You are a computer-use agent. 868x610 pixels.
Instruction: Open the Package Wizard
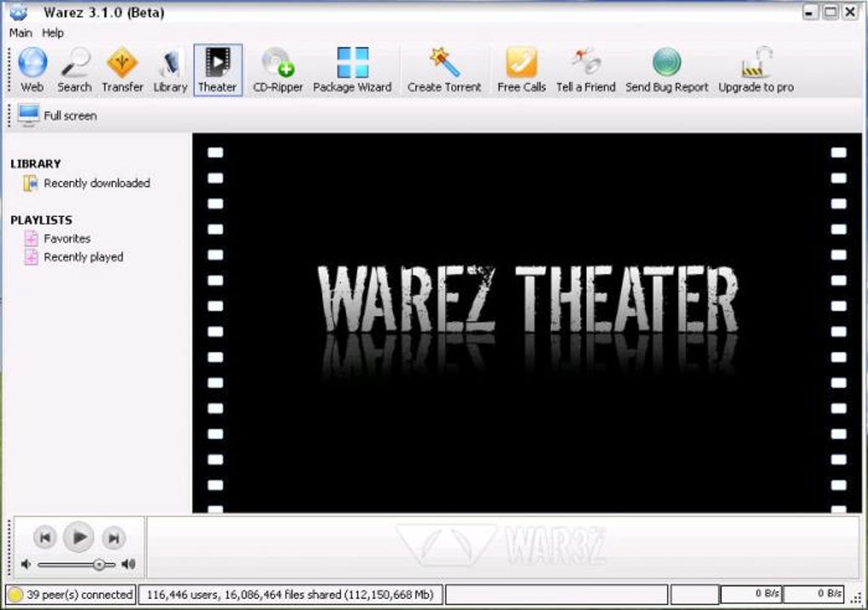point(352,70)
